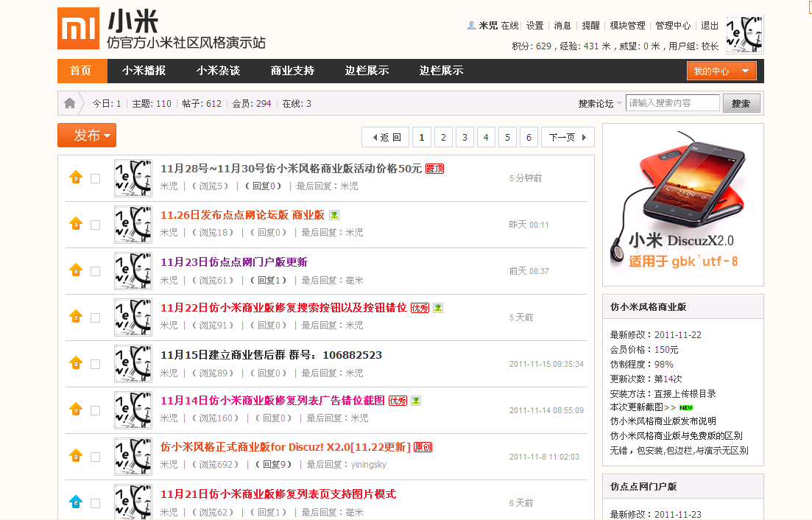Click the 退出 logout link
This screenshot has width=812, height=520.
(710, 25)
